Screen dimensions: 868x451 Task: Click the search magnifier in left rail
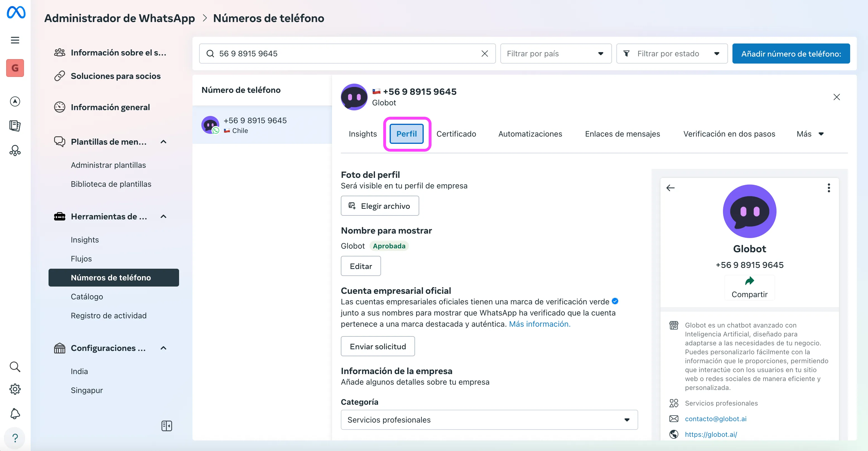pyautogui.click(x=15, y=367)
